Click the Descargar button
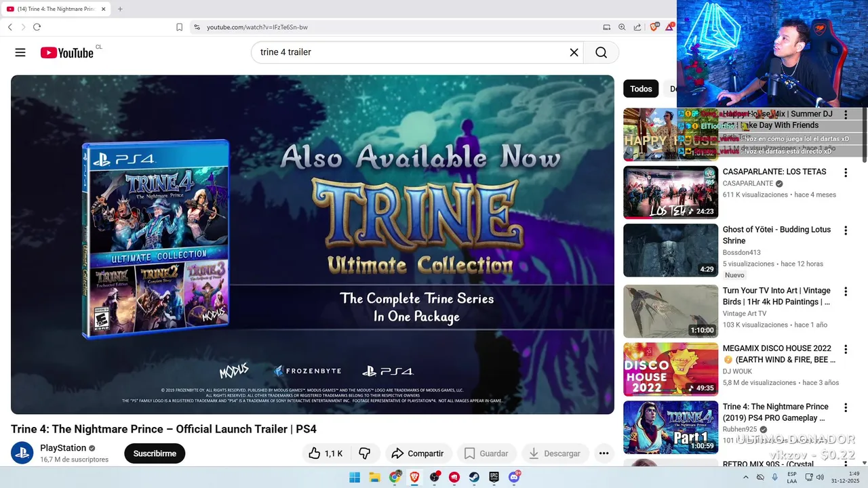Image resolution: width=868 pixels, height=488 pixels. click(555, 453)
